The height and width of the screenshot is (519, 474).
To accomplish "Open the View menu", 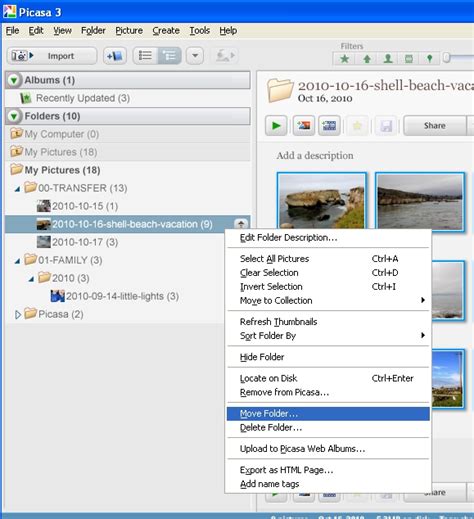I will [x=62, y=30].
